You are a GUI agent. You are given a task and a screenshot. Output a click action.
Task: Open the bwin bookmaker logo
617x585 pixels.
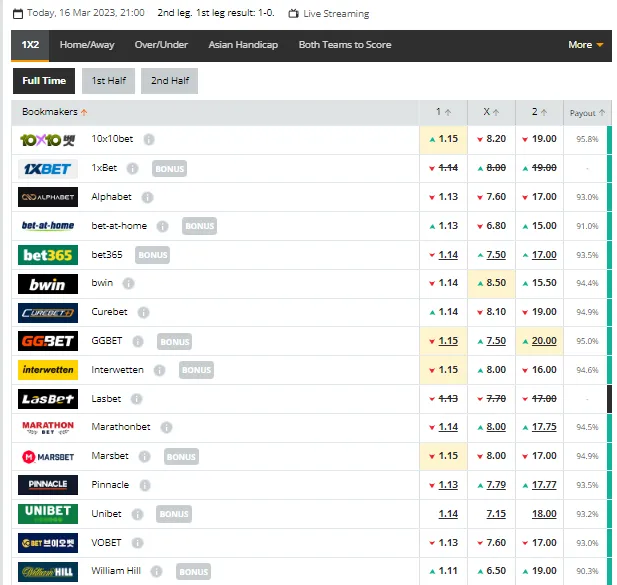click(x=47, y=284)
